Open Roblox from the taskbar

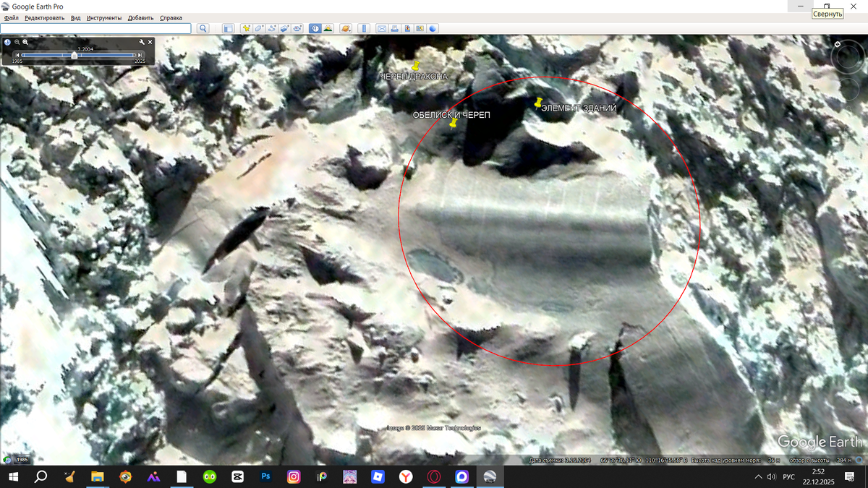tap(378, 476)
